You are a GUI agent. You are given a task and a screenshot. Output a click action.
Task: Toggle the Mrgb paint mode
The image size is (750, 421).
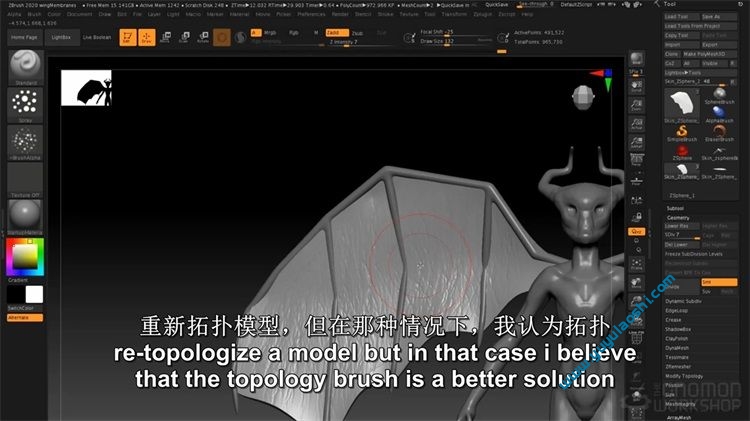tap(270, 33)
